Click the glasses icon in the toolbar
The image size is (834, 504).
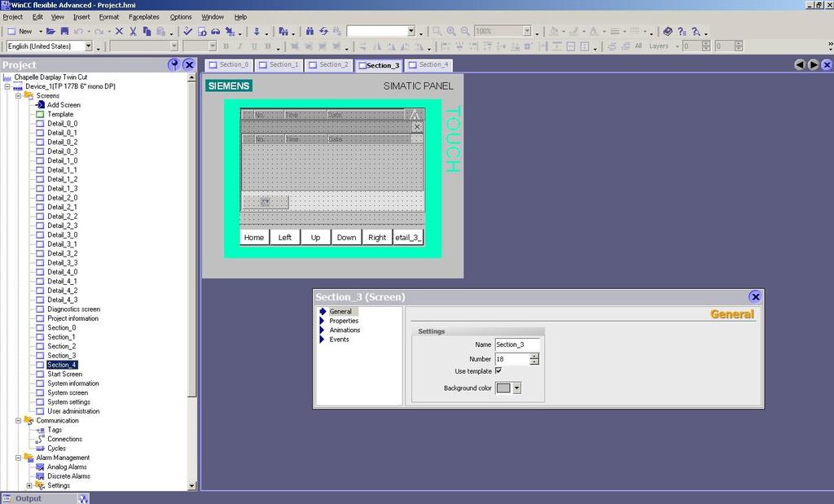215,32
